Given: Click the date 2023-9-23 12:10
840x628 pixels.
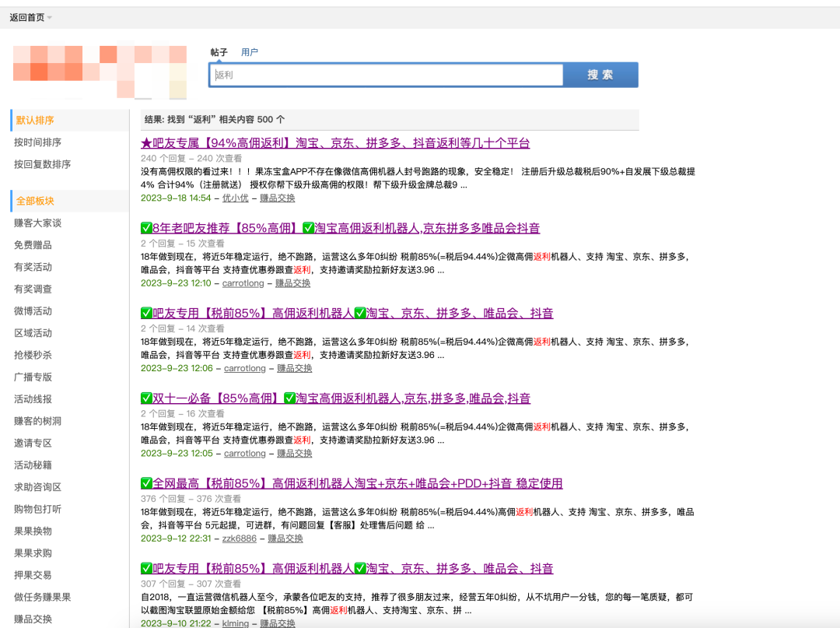Looking at the screenshot, I should tap(176, 283).
